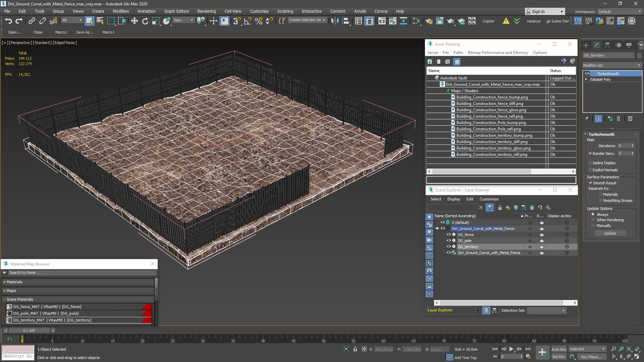Open Bitmap Performance and Memory menu
Image resolution: width=644 pixels, height=362 pixels.
pyautogui.click(x=498, y=53)
